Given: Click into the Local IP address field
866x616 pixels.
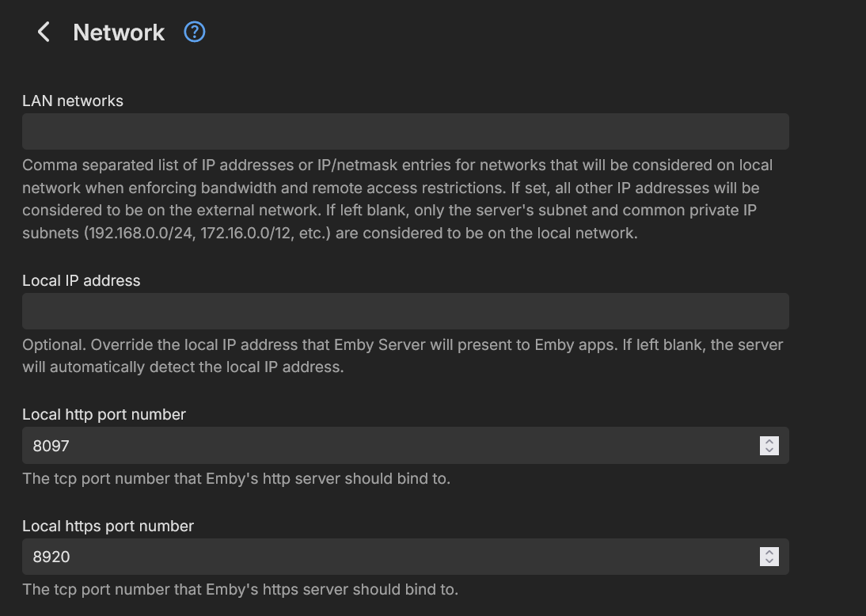Looking at the screenshot, I should (x=405, y=311).
